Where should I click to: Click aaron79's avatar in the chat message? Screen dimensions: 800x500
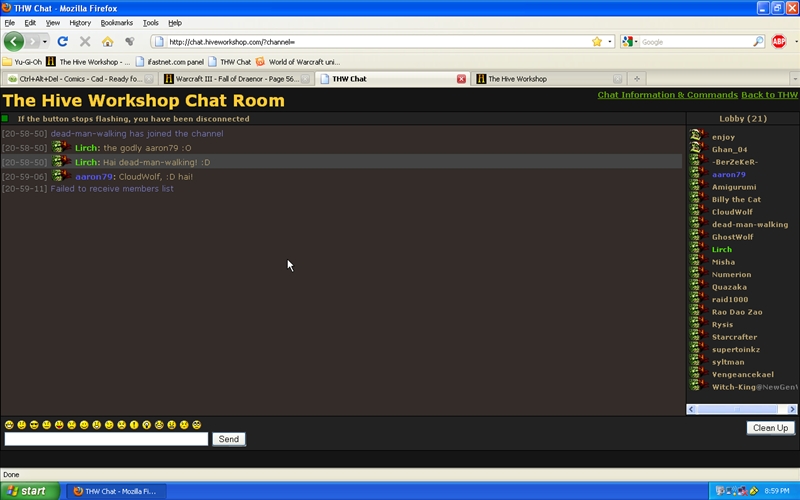point(61,176)
